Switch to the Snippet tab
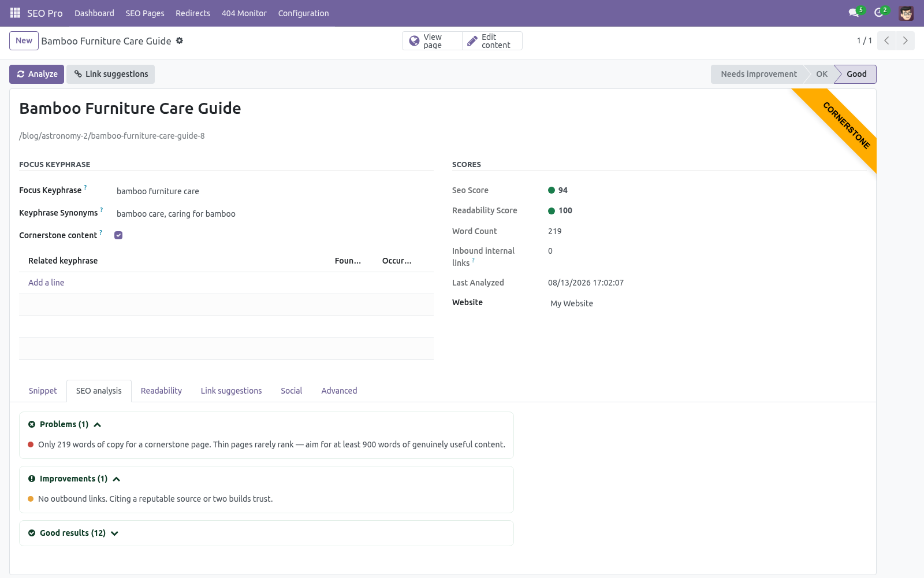 [43, 391]
